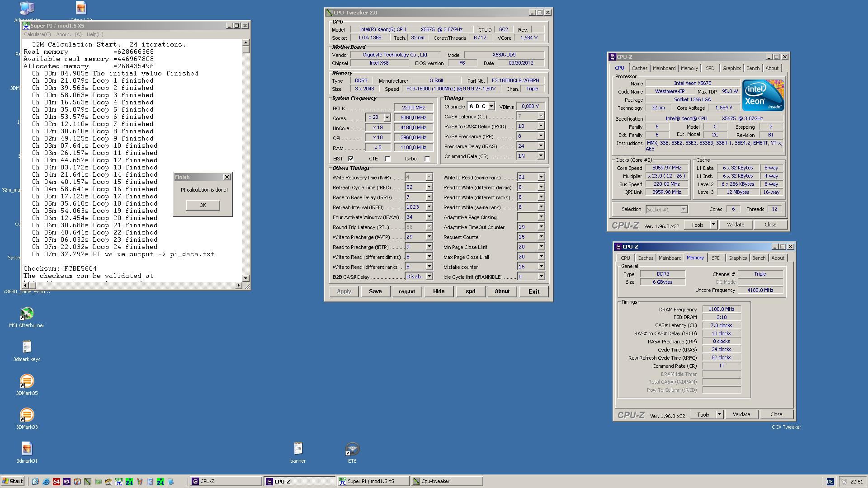This screenshot has width=868, height=488.
Task: Open the Tools dropdown arrow in CPU-Z Memory window
Action: tap(719, 414)
